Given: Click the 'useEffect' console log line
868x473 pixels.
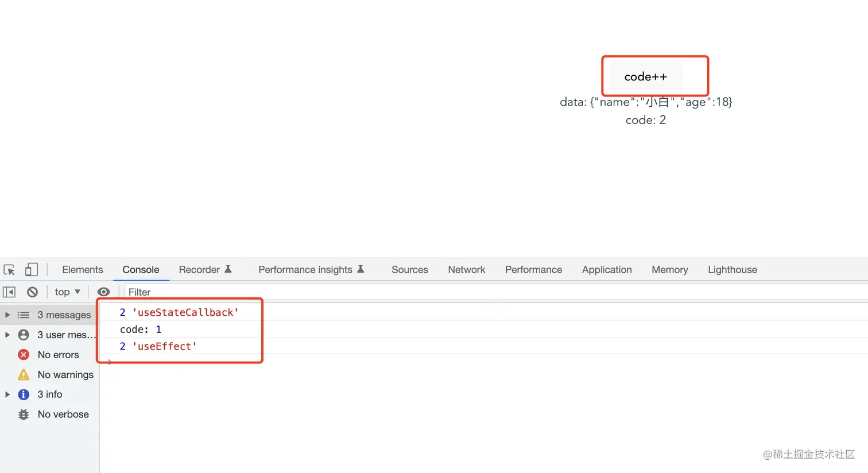Looking at the screenshot, I should (x=484, y=346).
